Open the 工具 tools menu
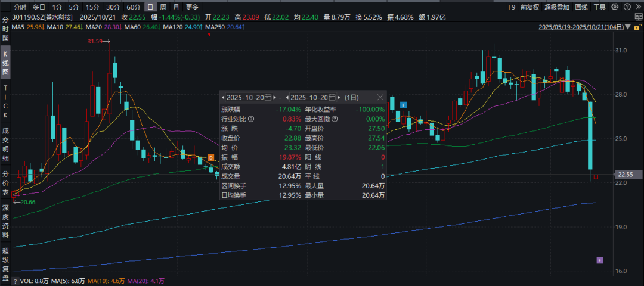This screenshot has width=644, height=286. pyautogui.click(x=600, y=7)
